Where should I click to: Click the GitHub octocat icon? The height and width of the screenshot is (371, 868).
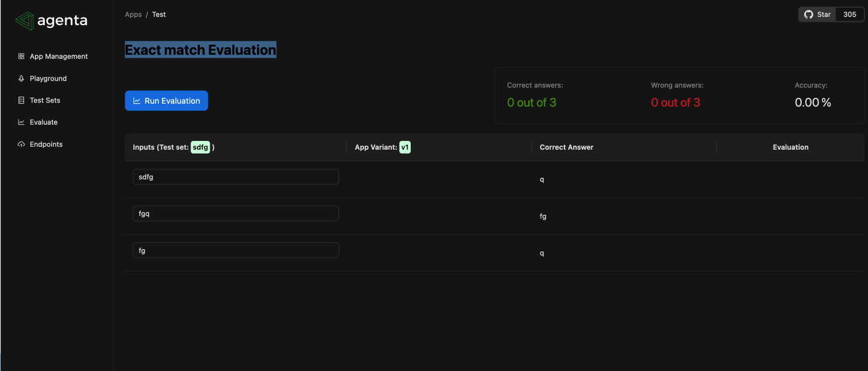tap(809, 14)
